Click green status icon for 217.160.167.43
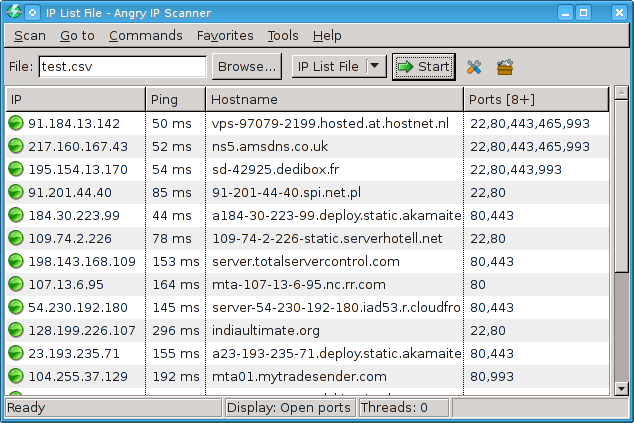Viewport: 634px width, 423px height. 16,146
